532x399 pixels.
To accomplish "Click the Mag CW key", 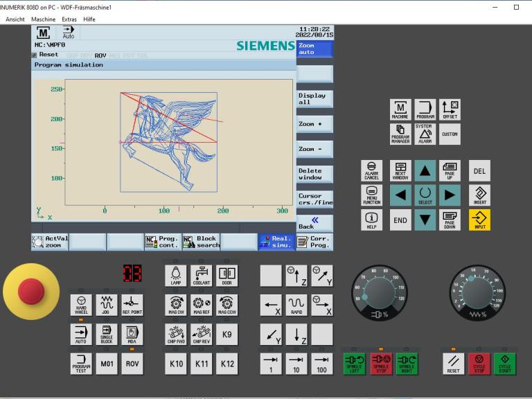I will point(176,305).
